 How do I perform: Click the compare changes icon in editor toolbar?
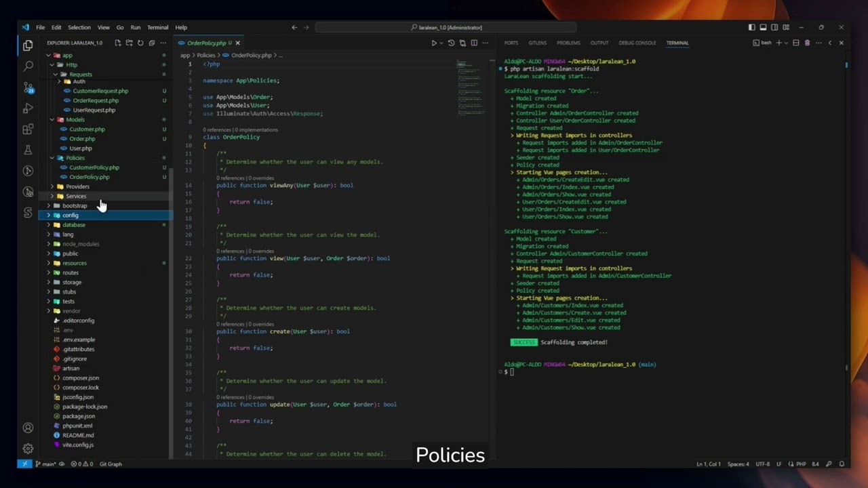(462, 43)
